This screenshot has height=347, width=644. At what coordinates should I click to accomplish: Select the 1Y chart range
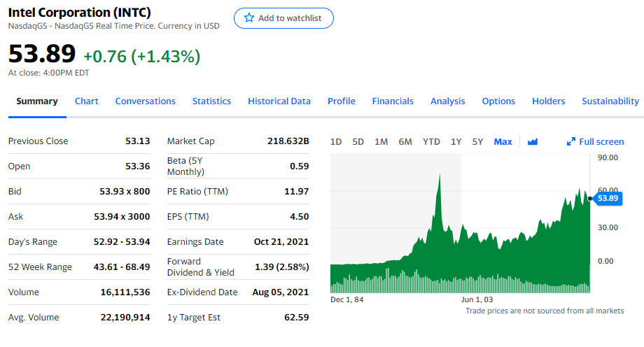click(456, 142)
